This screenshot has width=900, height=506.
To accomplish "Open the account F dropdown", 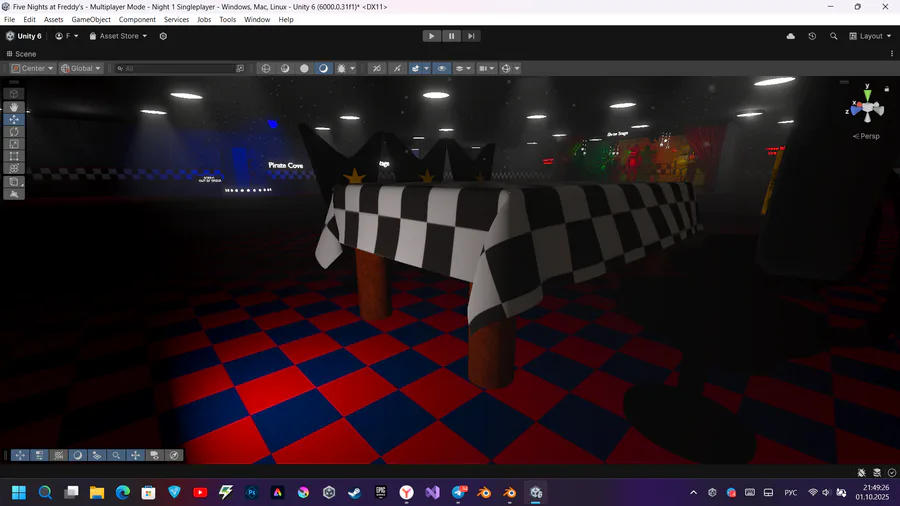I will tap(67, 36).
